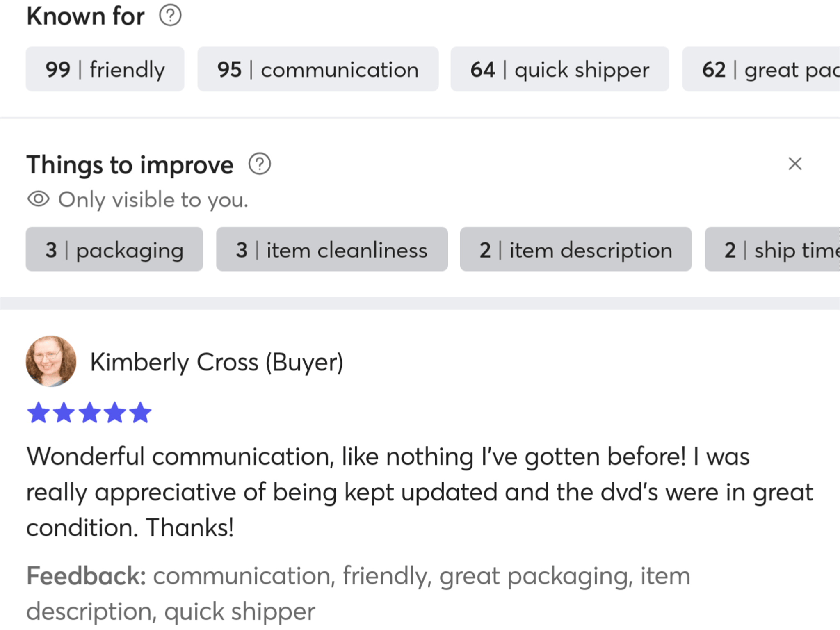Select the 95 communication tag
This screenshot has width=840, height=630.
pos(318,69)
